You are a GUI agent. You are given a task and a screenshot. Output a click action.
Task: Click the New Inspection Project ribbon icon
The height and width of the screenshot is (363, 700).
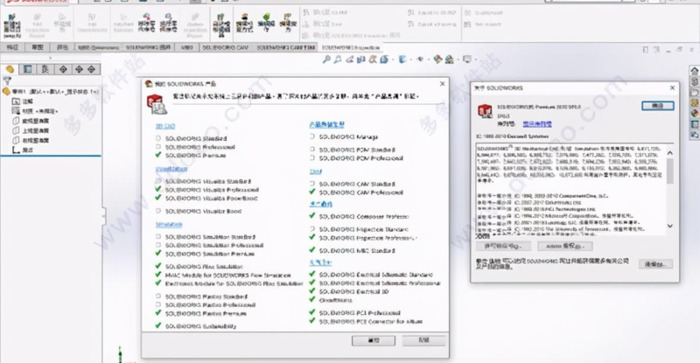click(12, 25)
